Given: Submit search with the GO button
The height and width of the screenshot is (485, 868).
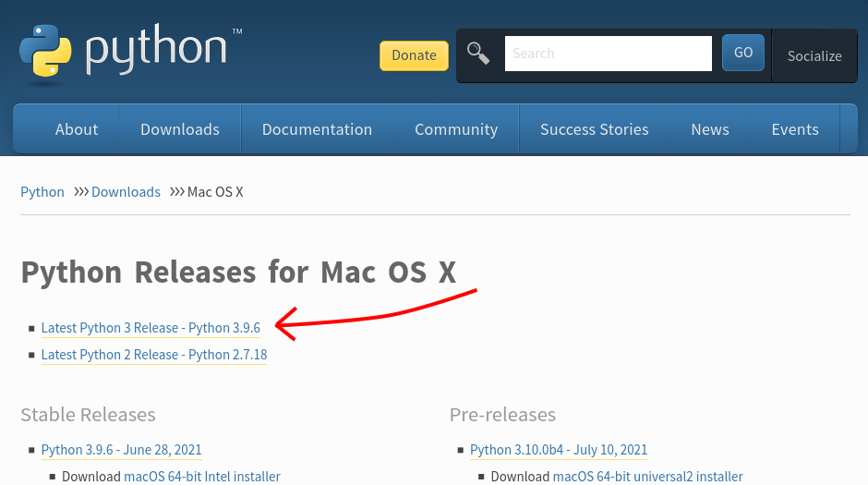Looking at the screenshot, I should point(743,53).
